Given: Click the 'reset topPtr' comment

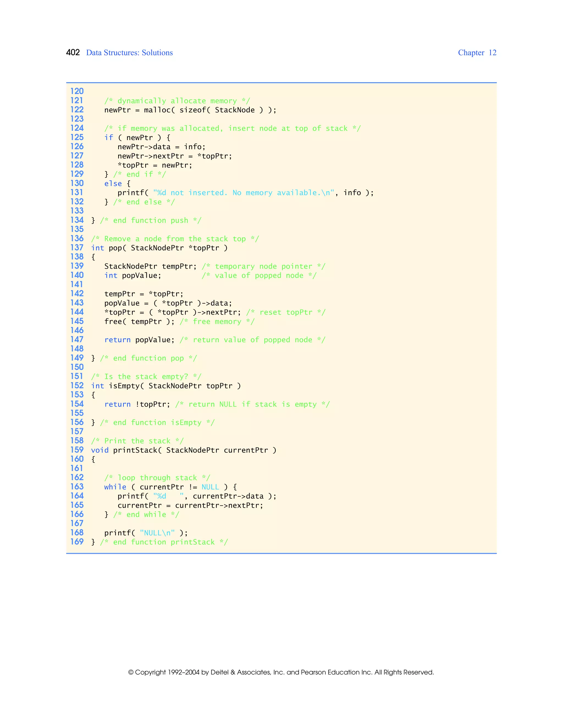Looking at the screenshot, I should pos(286,312).
